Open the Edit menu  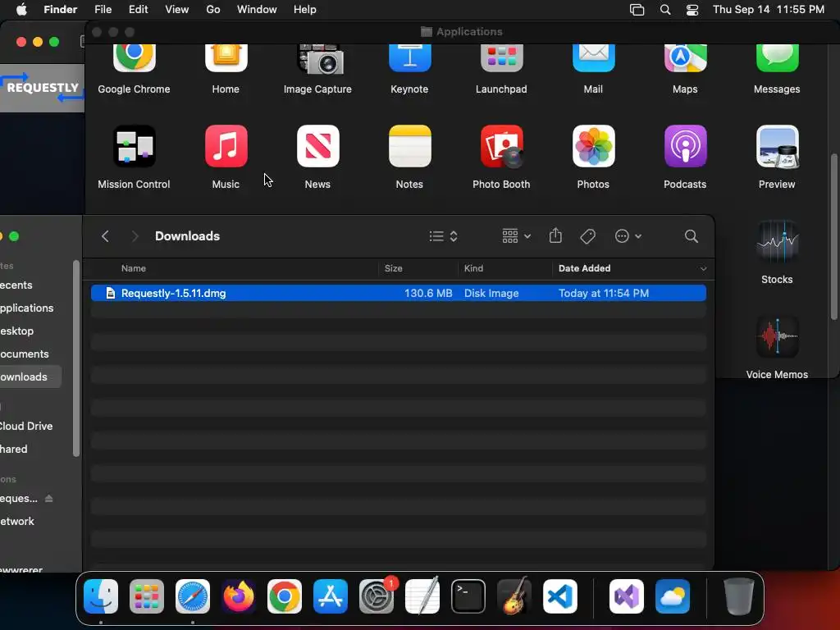138,10
